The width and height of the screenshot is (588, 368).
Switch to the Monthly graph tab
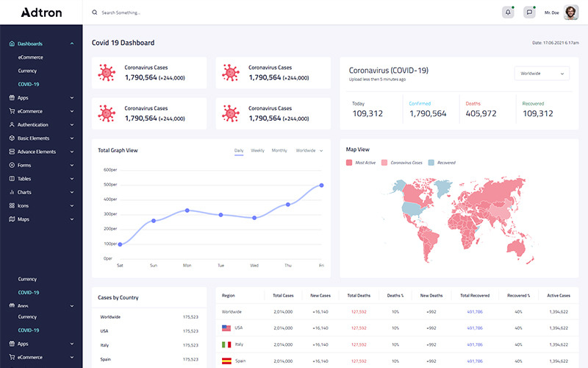[279, 150]
